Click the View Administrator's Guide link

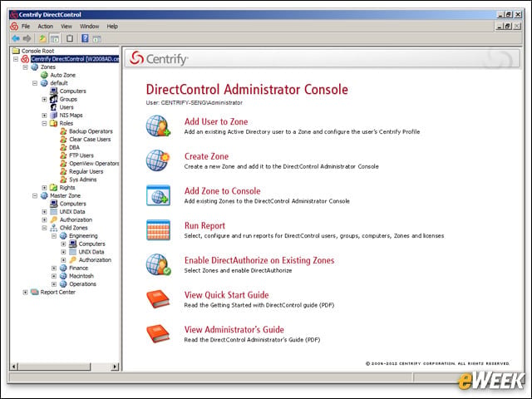point(234,329)
